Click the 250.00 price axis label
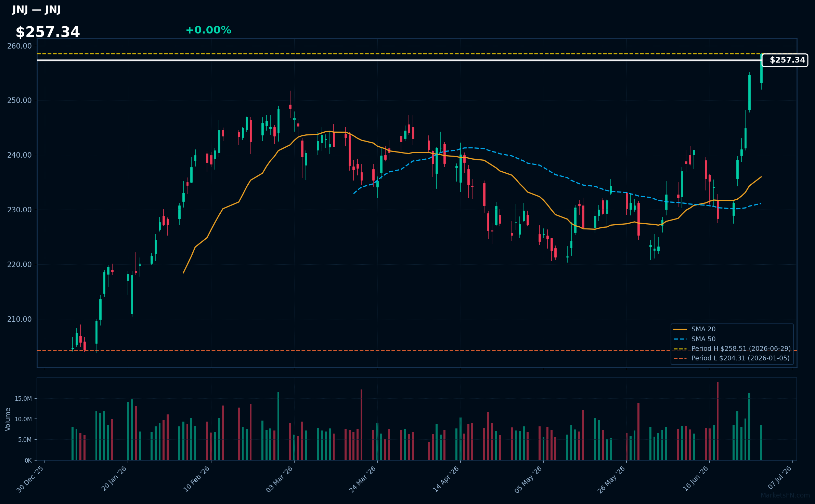815x504 pixels. [x=20, y=100]
